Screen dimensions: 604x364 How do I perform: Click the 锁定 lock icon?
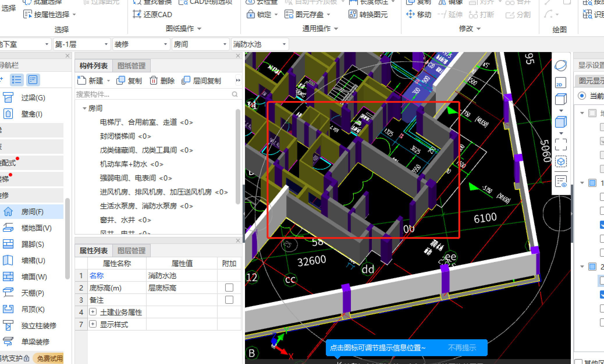251,14
